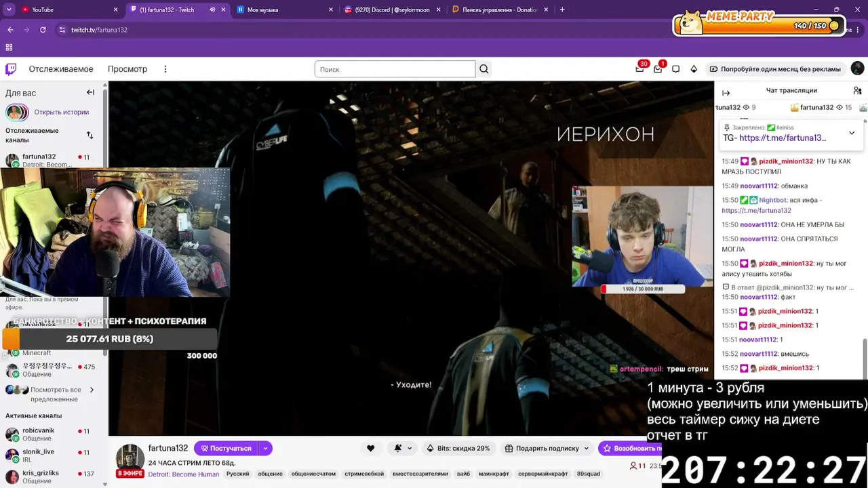Click the Постучаться button
Screen dimensions: 868x488
point(226,448)
